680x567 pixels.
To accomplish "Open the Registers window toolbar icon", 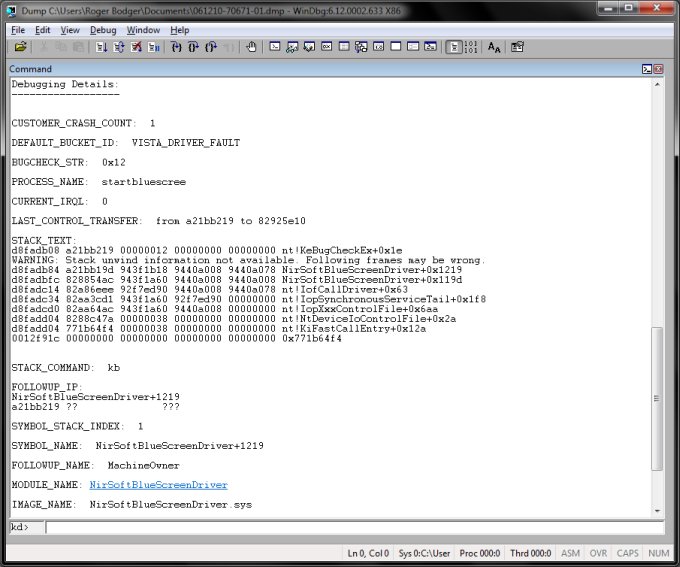I will coord(327,46).
